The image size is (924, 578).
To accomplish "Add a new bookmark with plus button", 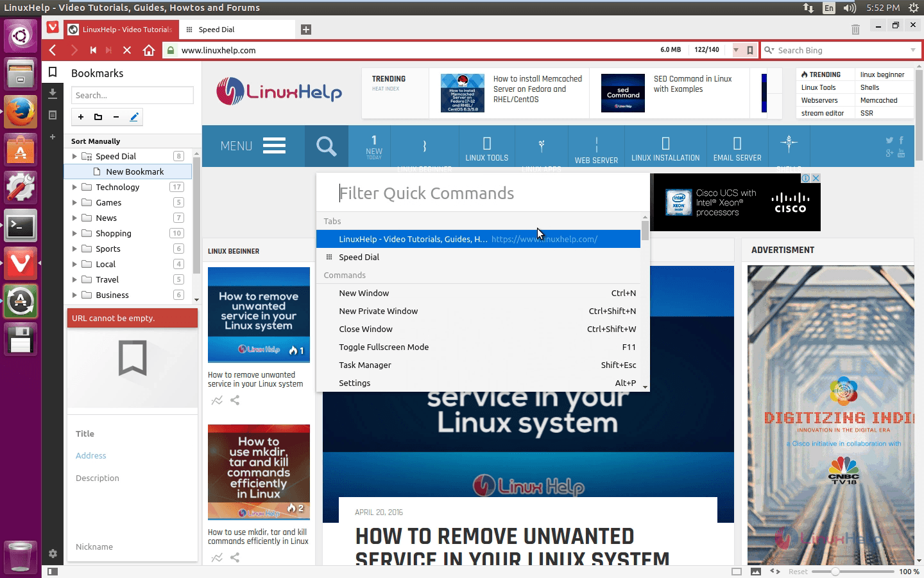I will [81, 117].
